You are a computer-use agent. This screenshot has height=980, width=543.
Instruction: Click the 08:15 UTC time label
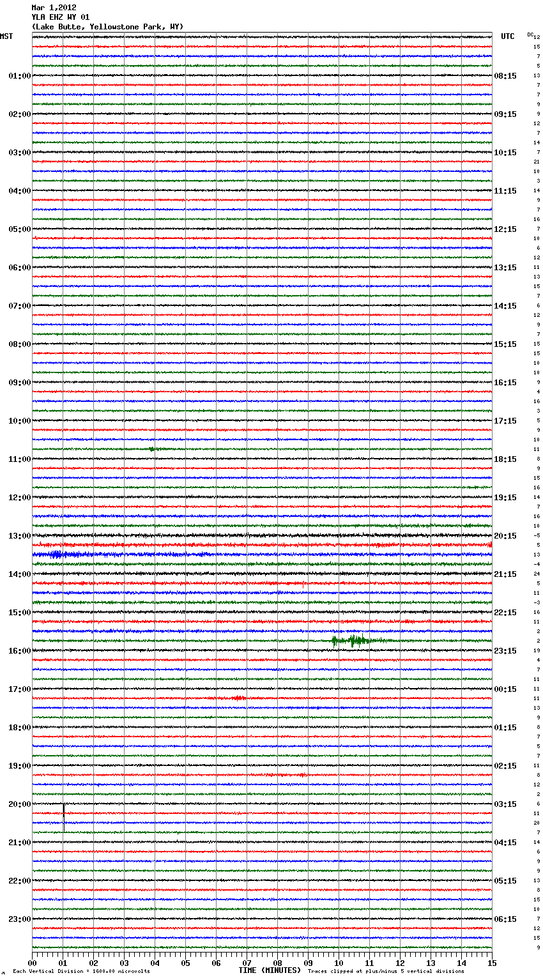click(505, 76)
